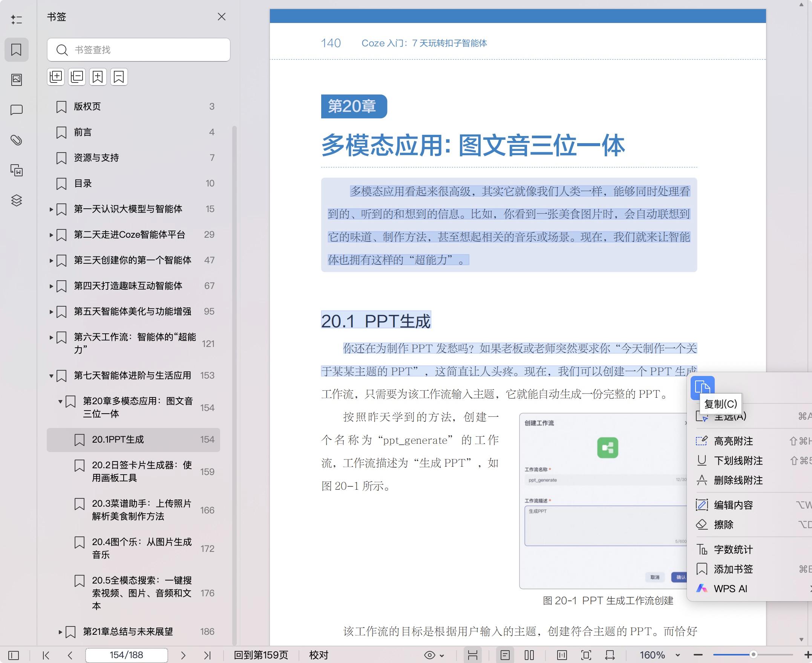Click zoom out minus button
Screen dimensions: 812x663
(698, 655)
